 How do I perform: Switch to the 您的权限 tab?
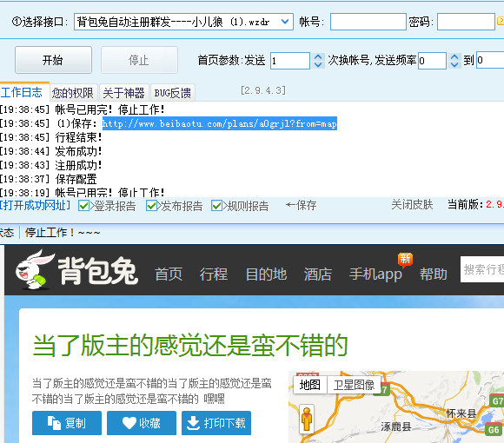tap(73, 93)
